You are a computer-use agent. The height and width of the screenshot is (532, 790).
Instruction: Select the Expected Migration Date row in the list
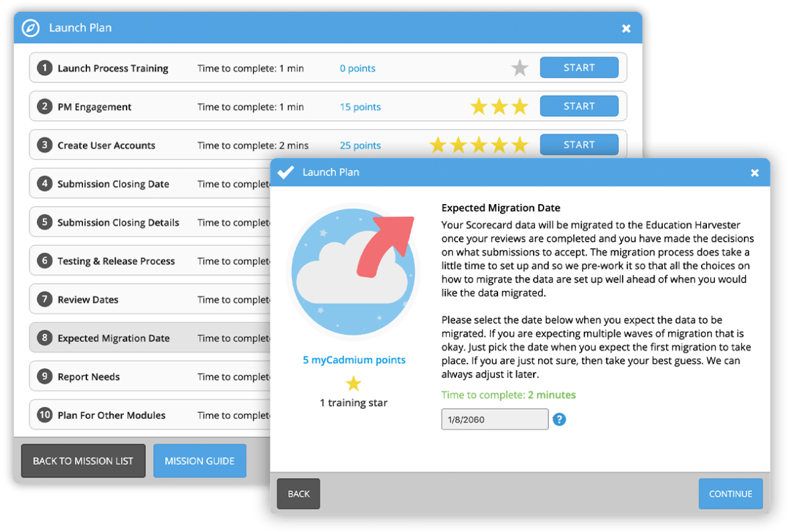(x=150, y=337)
